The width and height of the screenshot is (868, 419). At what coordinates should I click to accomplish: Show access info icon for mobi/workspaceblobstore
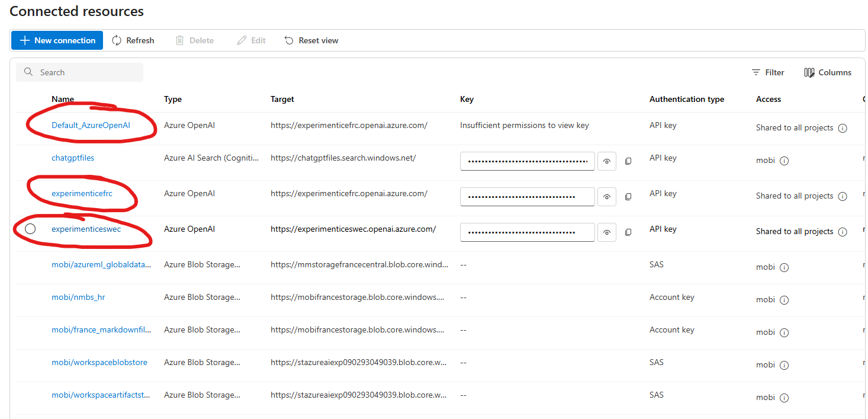(x=785, y=365)
